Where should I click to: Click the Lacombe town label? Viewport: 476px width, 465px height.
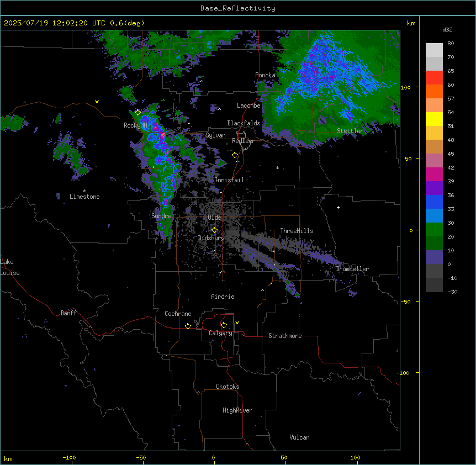(248, 105)
